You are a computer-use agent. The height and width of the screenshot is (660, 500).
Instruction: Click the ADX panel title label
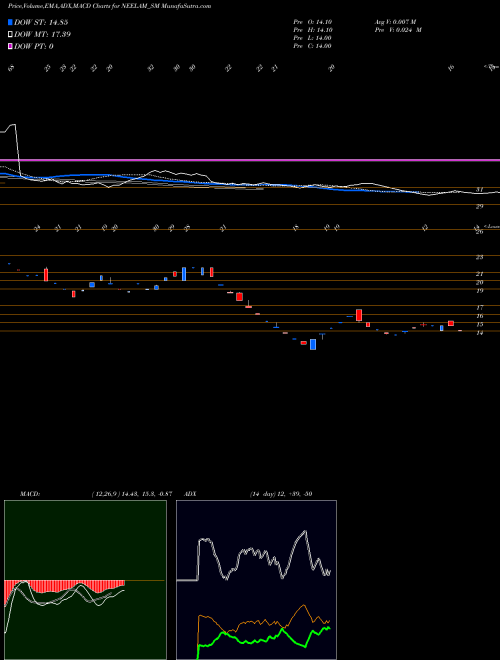coord(191,494)
